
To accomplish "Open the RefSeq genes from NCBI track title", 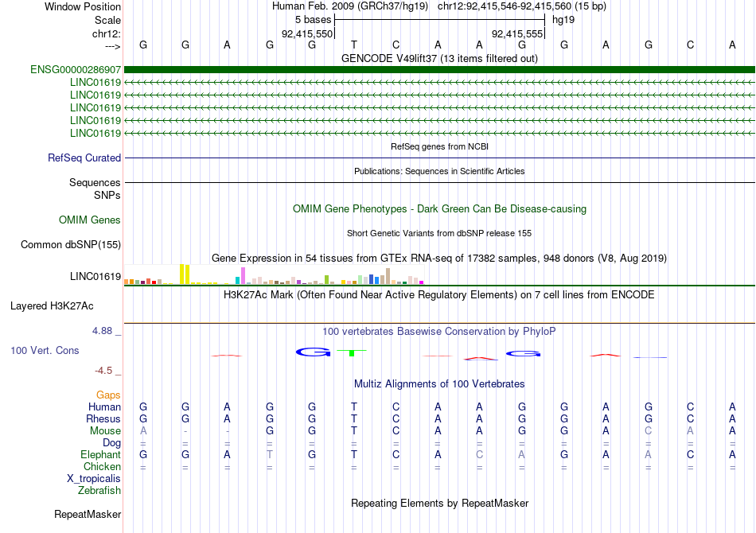I will tap(439, 146).
